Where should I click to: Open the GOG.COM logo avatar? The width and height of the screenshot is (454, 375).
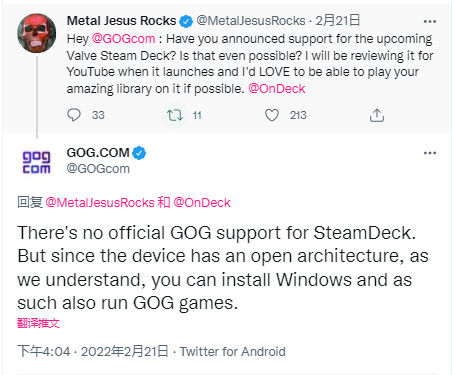coord(36,162)
